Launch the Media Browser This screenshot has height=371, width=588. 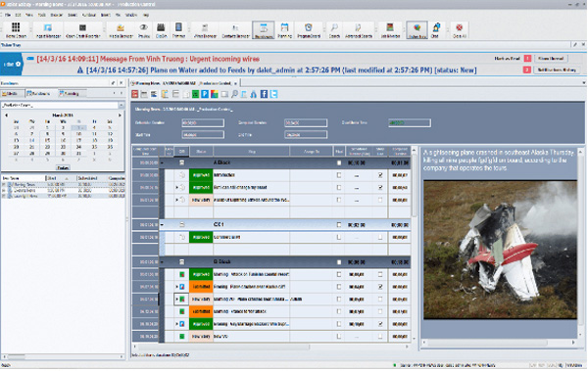click(121, 30)
